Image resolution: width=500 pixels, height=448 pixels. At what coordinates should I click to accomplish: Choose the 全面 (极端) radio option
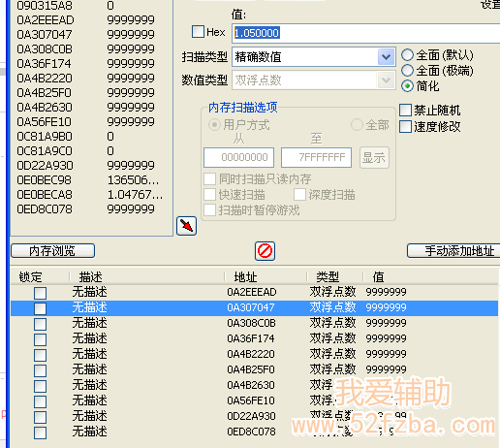[407, 70]
